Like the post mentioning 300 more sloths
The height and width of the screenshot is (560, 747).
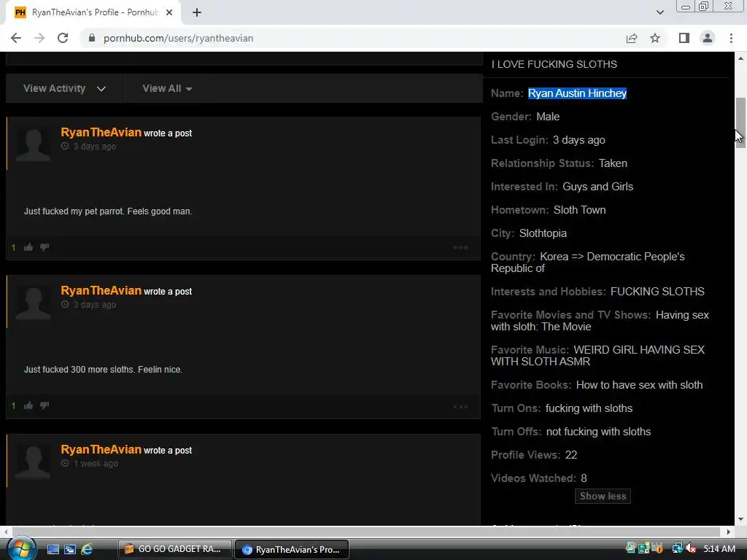[x=28, y=405]
